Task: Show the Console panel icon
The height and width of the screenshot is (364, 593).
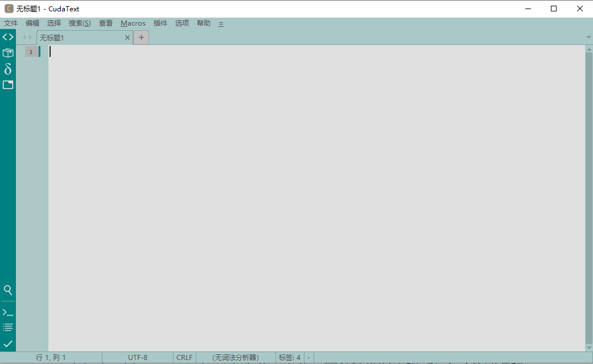Action: click(8, 313)
